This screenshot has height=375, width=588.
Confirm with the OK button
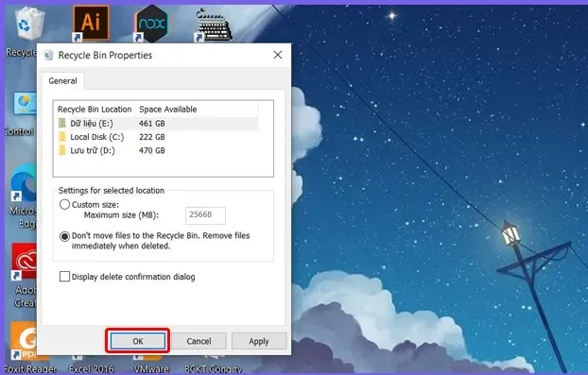click(x=138, y=341)
